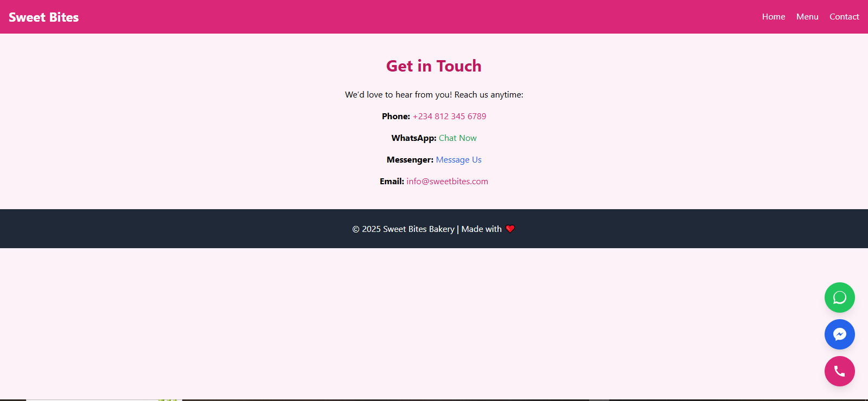Open the floating green WhatsApp chat button
Screen dimensions: 868x401
[x=839, y=297]
